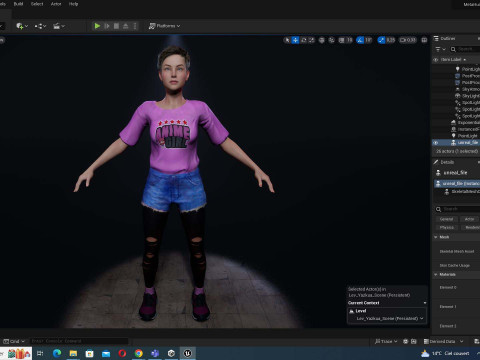Open the cinematics clapperboard dropdown
This screenshot has width=480, height=360.
(59, 26)
